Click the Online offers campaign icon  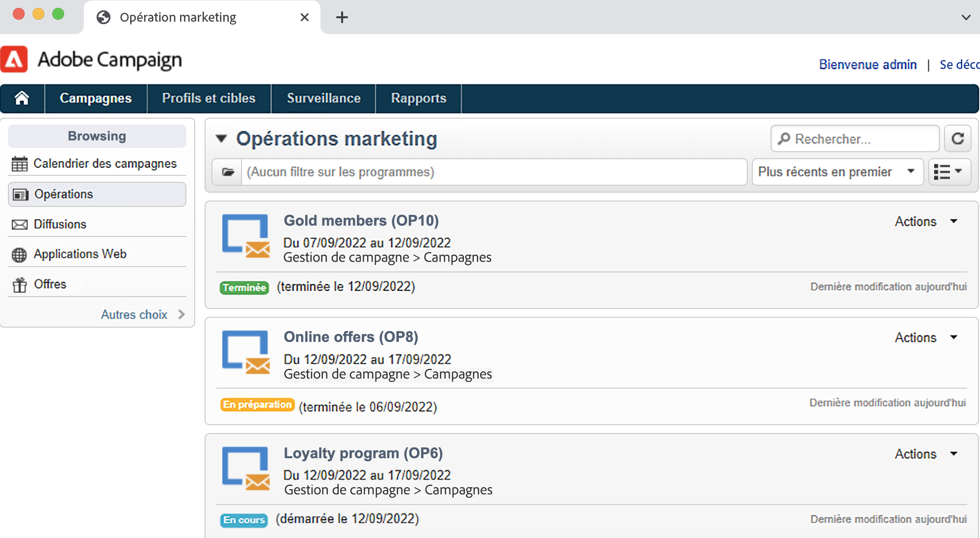245,352
